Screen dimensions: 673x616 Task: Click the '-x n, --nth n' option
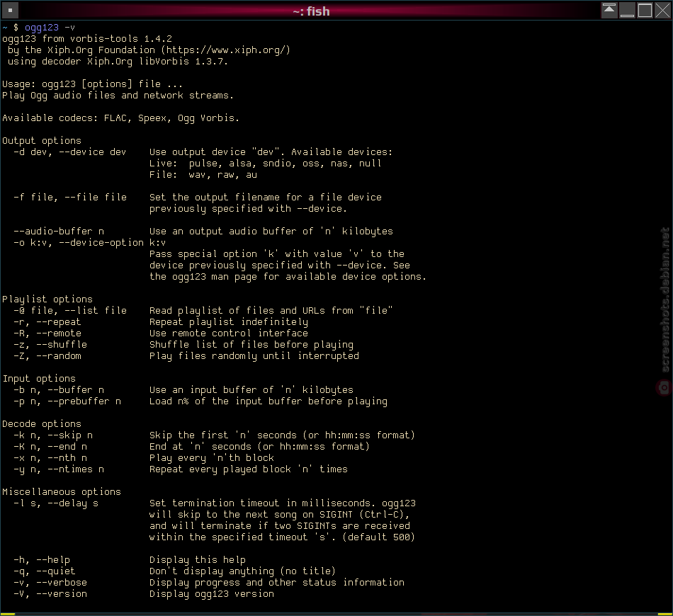50,458
